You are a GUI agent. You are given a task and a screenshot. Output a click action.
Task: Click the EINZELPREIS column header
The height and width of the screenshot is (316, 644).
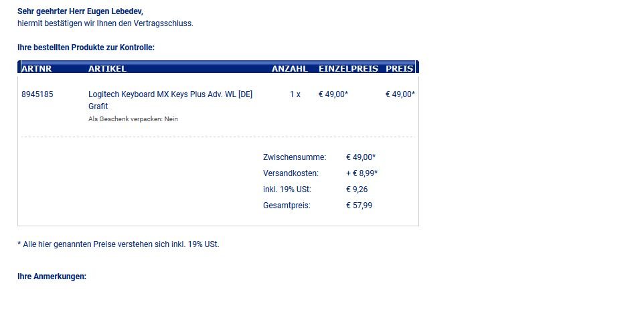click(348, 68)
